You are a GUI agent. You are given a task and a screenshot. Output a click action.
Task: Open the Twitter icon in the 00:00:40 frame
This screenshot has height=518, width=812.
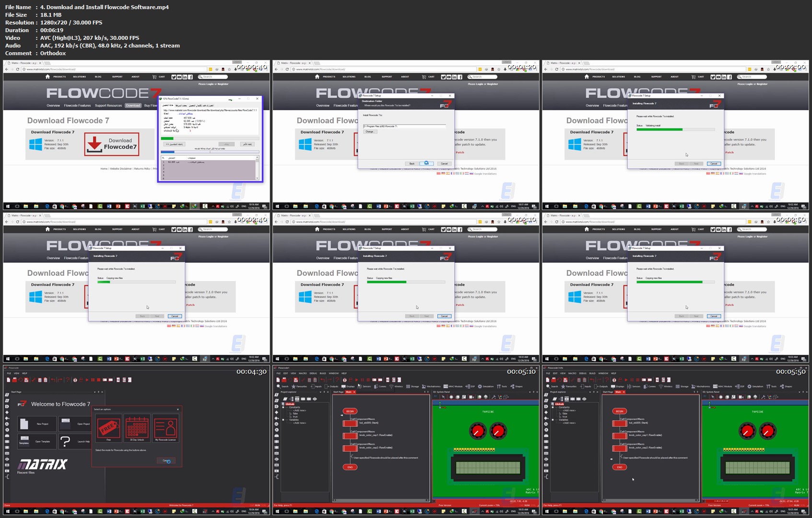pos(174,77)
